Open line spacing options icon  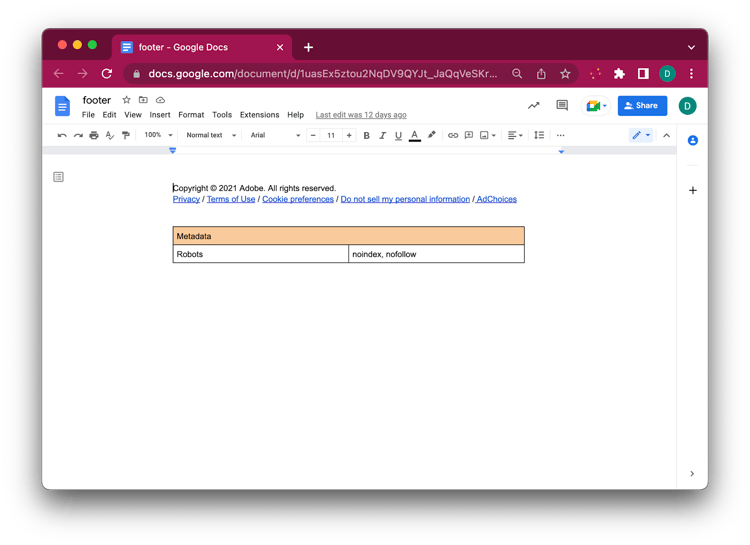pos(539,135)
